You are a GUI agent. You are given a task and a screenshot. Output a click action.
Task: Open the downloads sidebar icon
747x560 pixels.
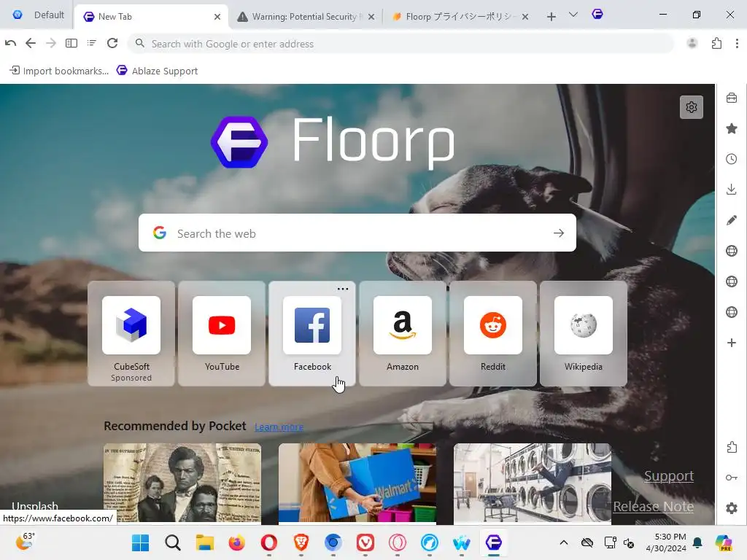click(x=732, y=190)
